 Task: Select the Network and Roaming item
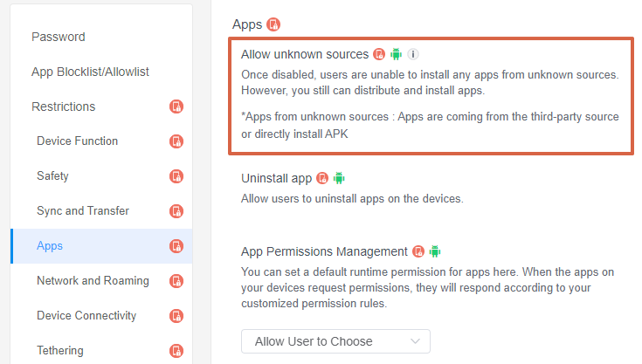[93, 281]
